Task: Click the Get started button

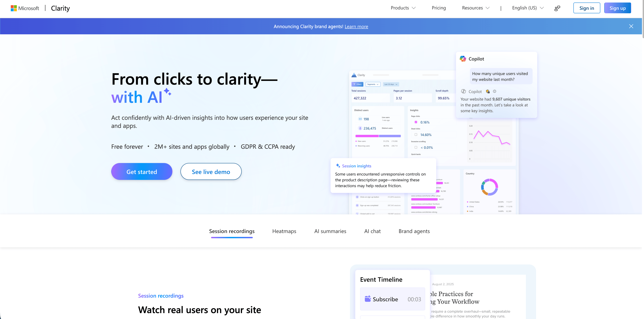Action: (142, 172)
